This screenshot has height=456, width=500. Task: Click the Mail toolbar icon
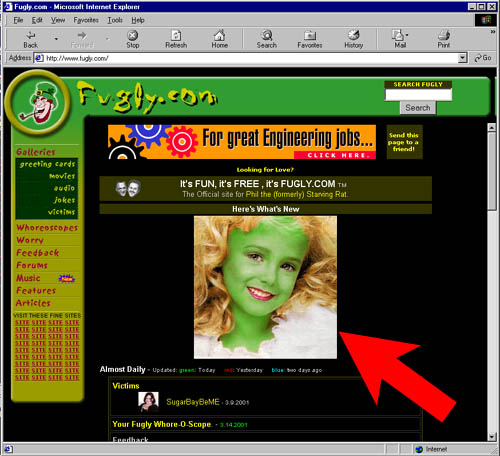[398, 35]
